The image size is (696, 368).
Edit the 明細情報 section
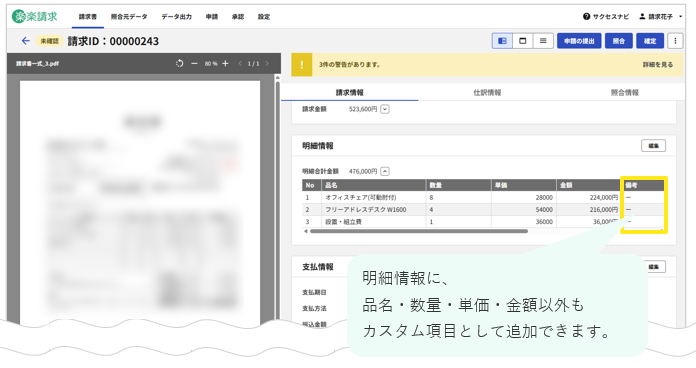(x=653, y=146)
